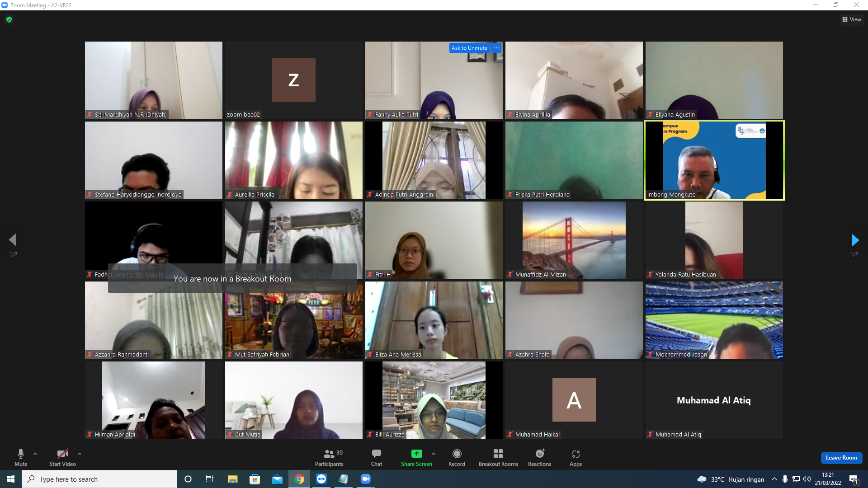Open the Participants panel
868x488 pixels.
coord(329,457)
